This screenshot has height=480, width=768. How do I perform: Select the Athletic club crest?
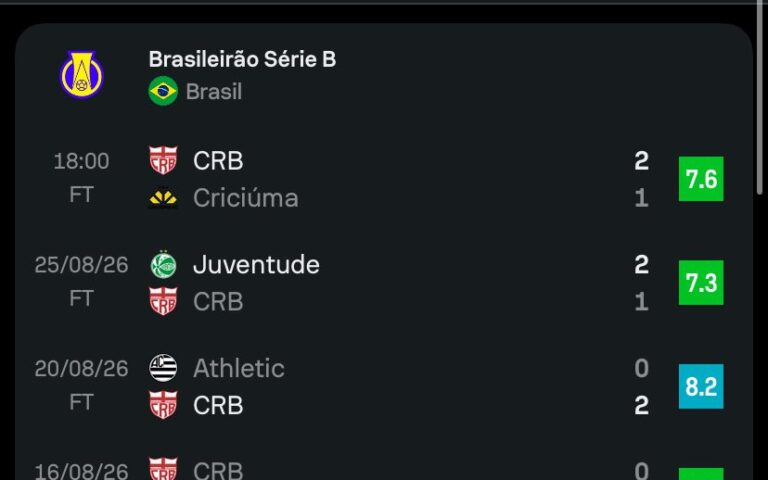click(163, 368)
